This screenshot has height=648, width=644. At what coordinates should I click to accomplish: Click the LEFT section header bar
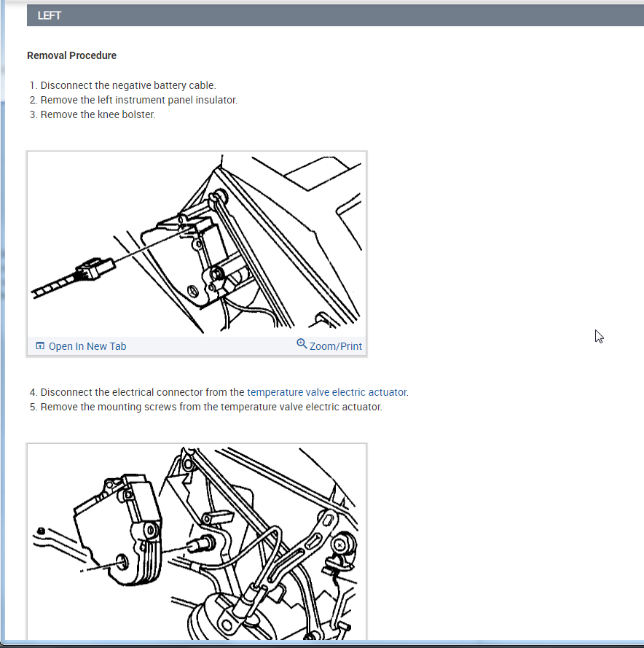(x=335, y=15)
